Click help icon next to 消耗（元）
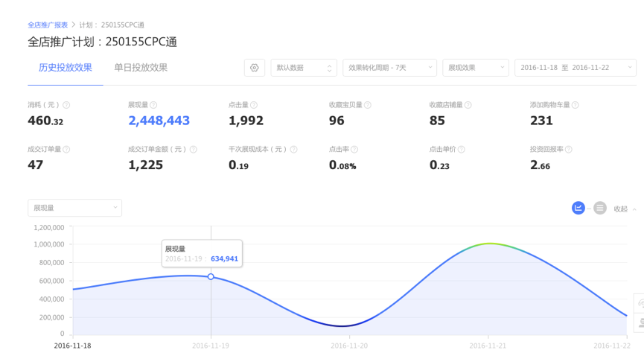 point(66,106)
